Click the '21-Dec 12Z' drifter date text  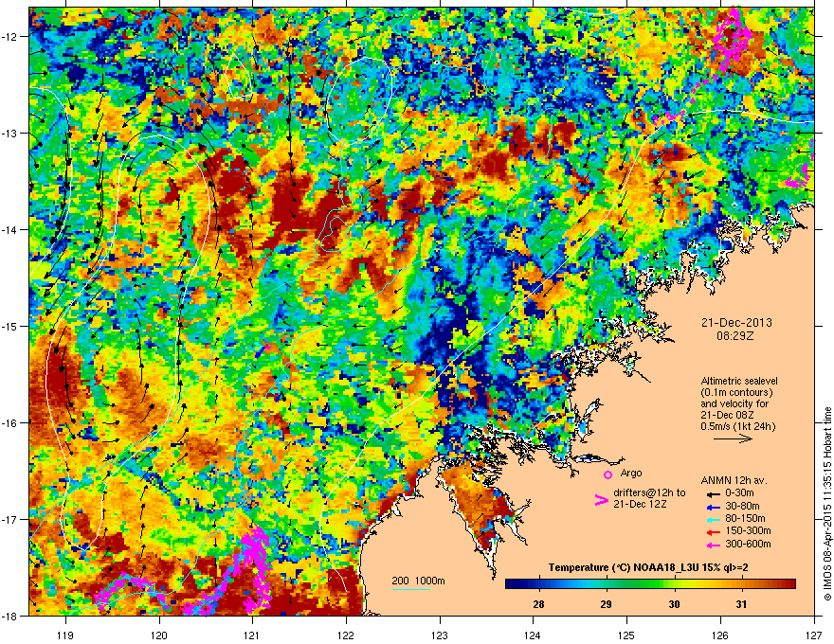640,504
